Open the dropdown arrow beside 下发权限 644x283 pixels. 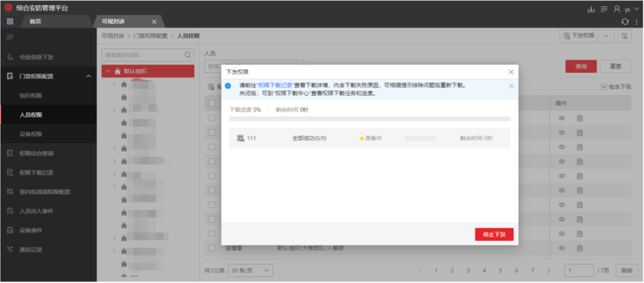606,36
